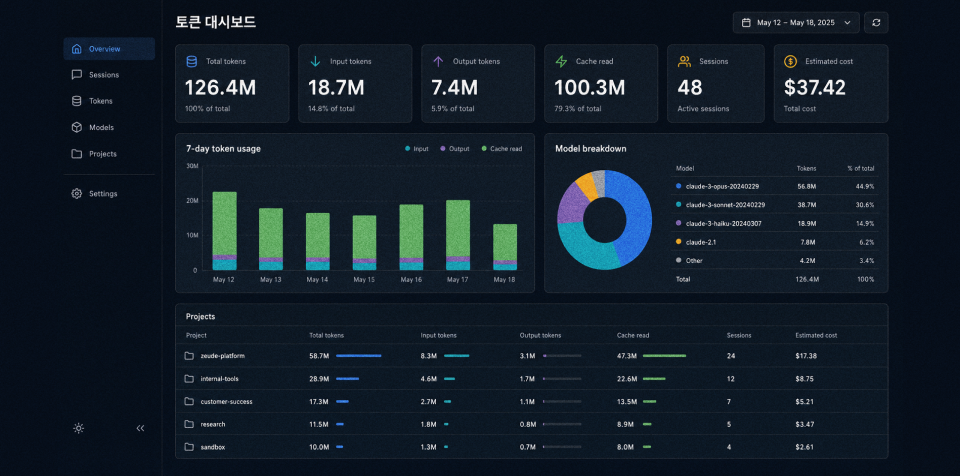Viewport: 960px width, 476px height.
Task: Click the Total tokens database icon
Action: [x=192, y=61]
